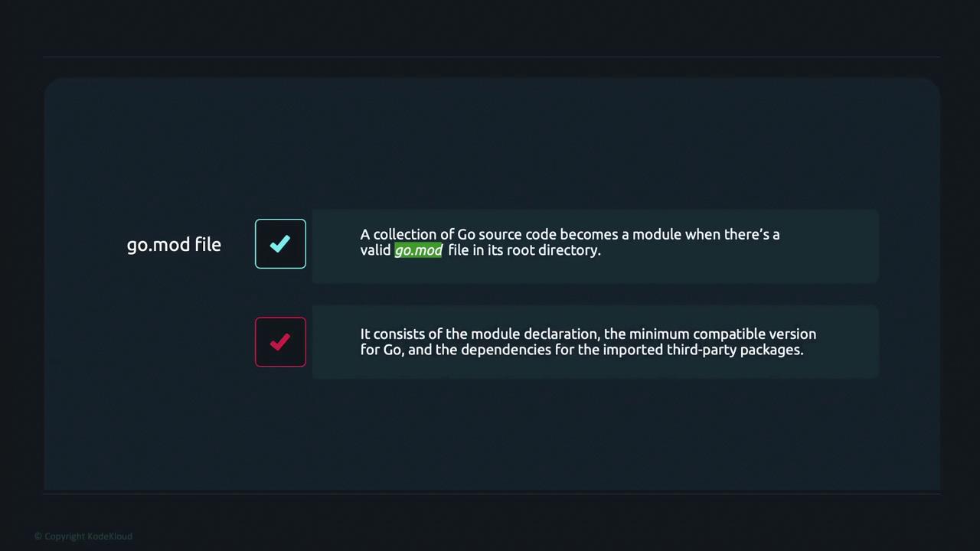Check the cyan checkmark box
This screenshot has width=980, height=551.
[280, 244]
